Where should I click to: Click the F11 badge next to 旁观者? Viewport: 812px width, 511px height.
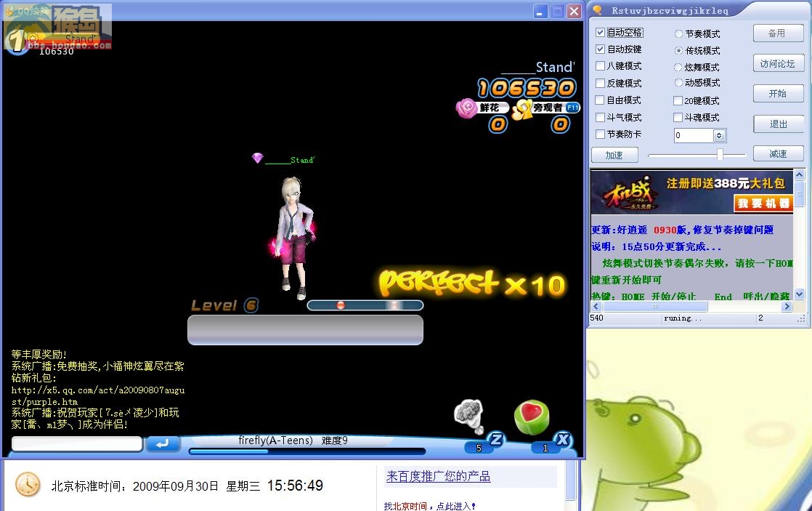(572, 108)
